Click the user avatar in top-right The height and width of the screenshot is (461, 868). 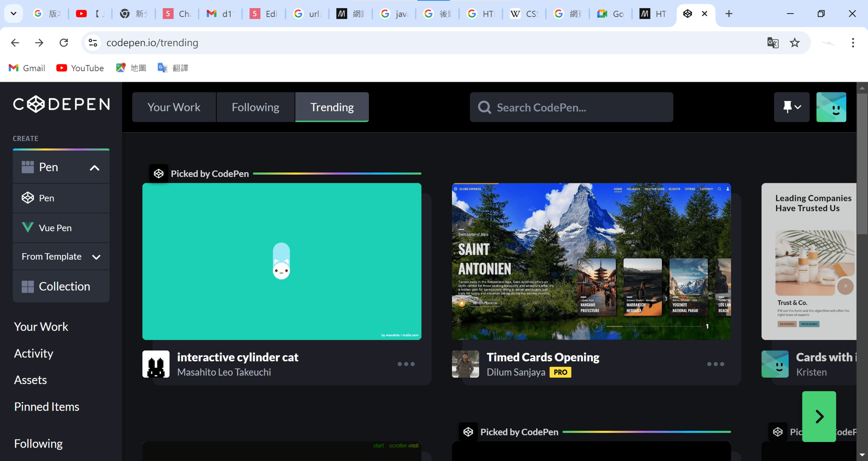tap(831, 107)
